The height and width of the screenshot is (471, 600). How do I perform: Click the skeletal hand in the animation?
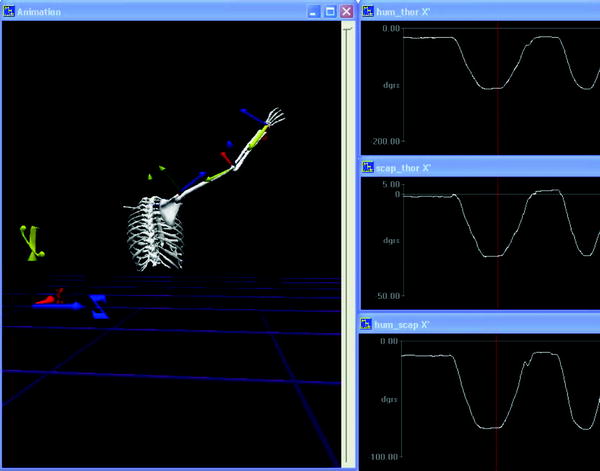tap(275, 119)
